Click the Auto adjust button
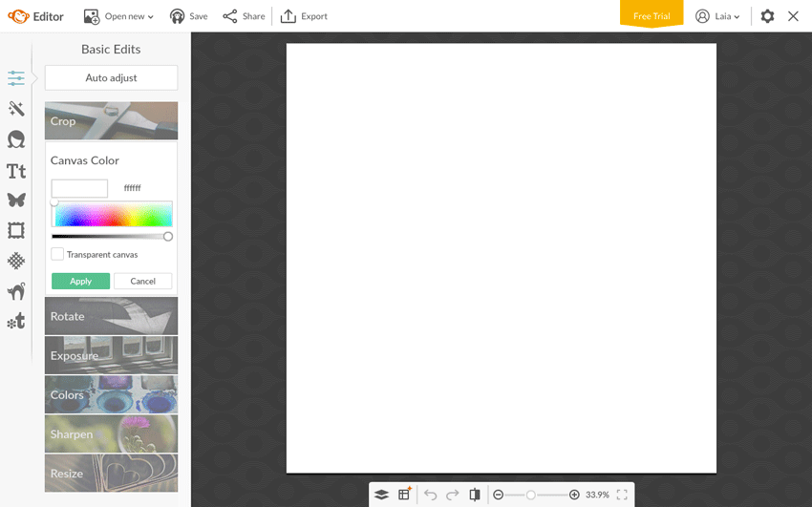812x507 pixels. [x=112, y=77]
